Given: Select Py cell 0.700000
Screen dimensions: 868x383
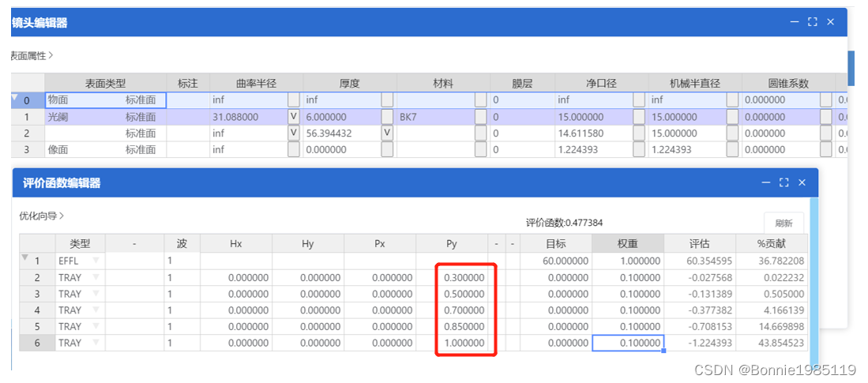Looking at the screenshot, I should (x=452, y=310).
